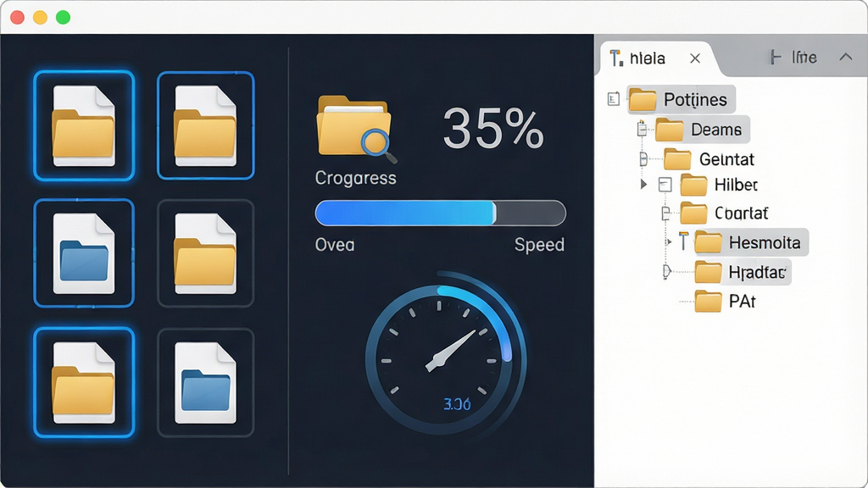The width and height of the screenshot is (868, 488).
Task: Click the Speed label under the bar
Action: click(x=539, y=245)
